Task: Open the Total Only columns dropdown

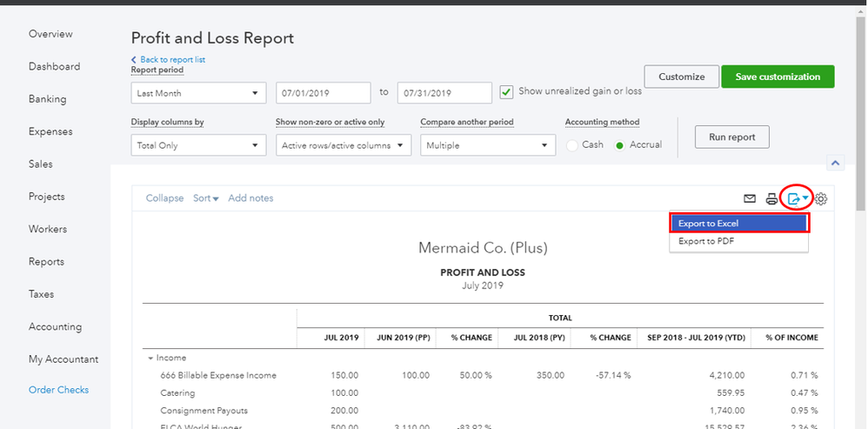Action: pos(198,145)
